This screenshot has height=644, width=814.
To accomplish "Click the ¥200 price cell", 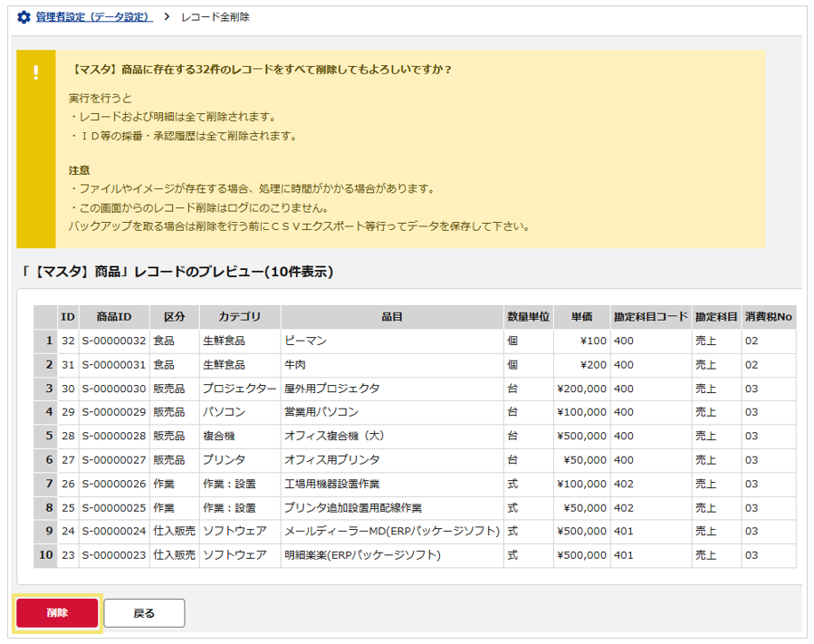I will click(x=582, y=365).
